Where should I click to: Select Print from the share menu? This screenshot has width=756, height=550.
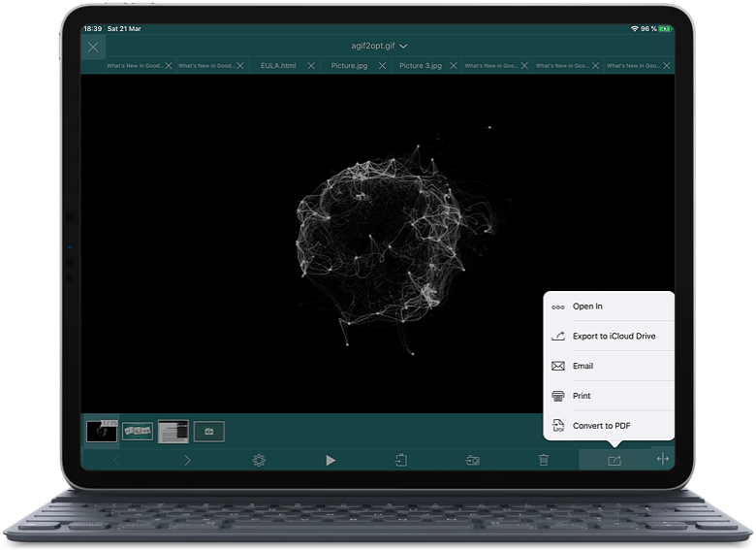click(609, 396)
